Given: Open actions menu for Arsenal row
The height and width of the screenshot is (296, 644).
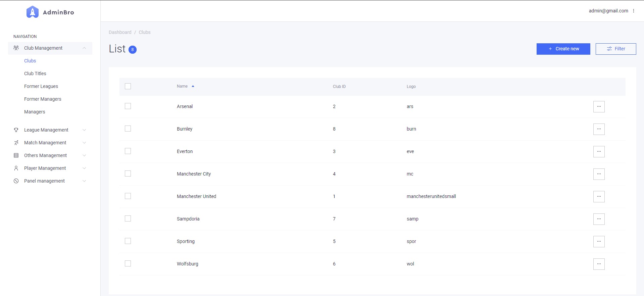Looking at the screenshot, I should point(599,107).
